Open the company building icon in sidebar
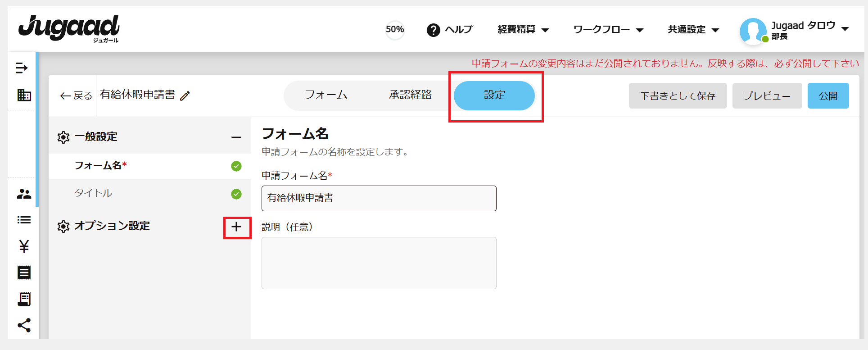The image size is (868, 350). [x=24, y=95]
